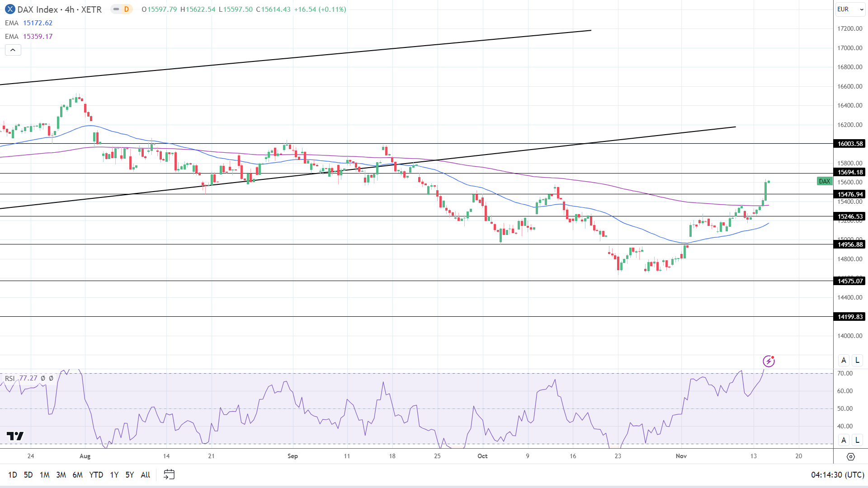Set range to 3M
This screenshot has width=868, height=488.
[61, 475]
